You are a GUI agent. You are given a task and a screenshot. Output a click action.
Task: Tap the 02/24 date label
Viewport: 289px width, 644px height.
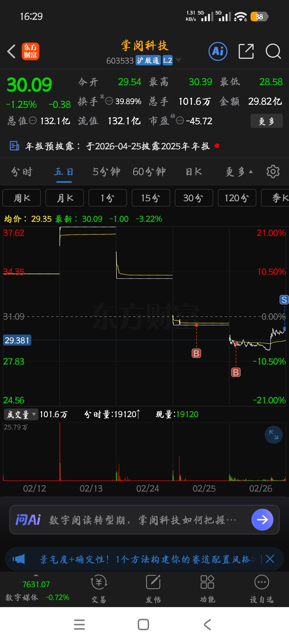point(147,488)
